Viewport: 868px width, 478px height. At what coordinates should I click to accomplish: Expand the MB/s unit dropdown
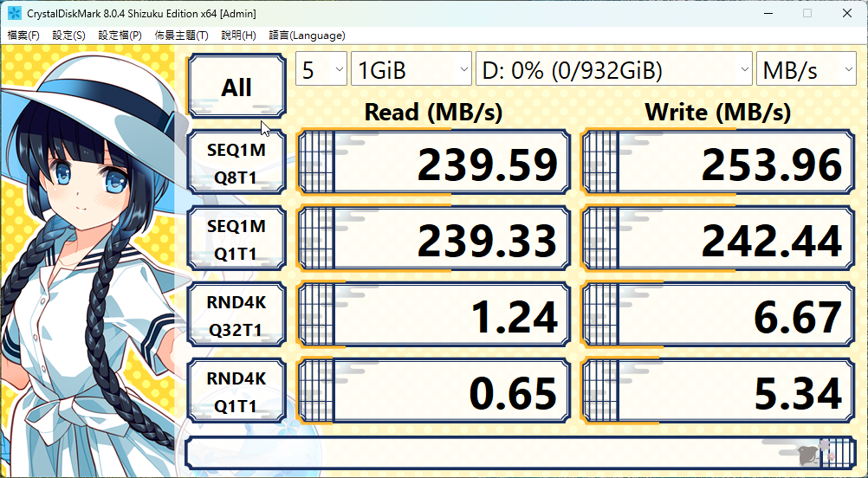coord(806,70)
